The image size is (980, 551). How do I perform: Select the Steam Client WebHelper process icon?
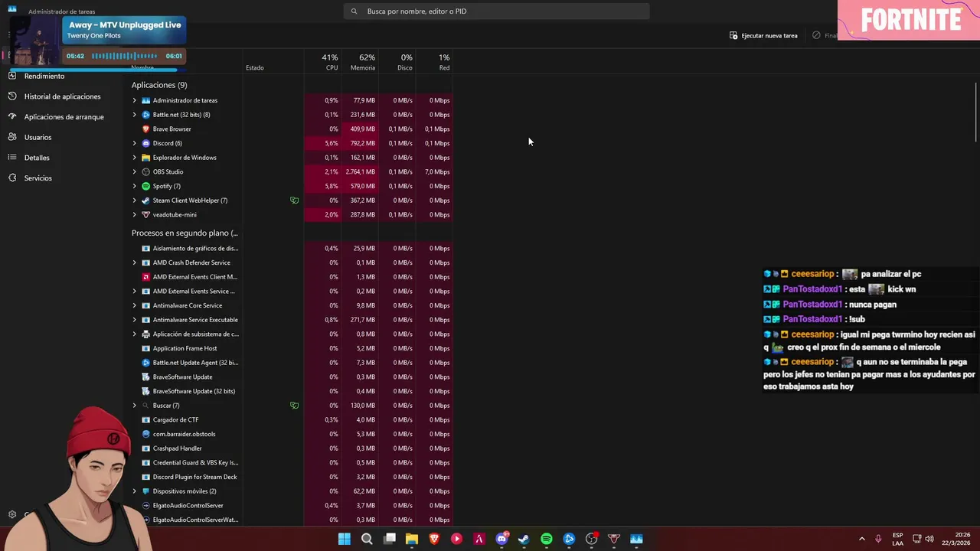point(146,201)
